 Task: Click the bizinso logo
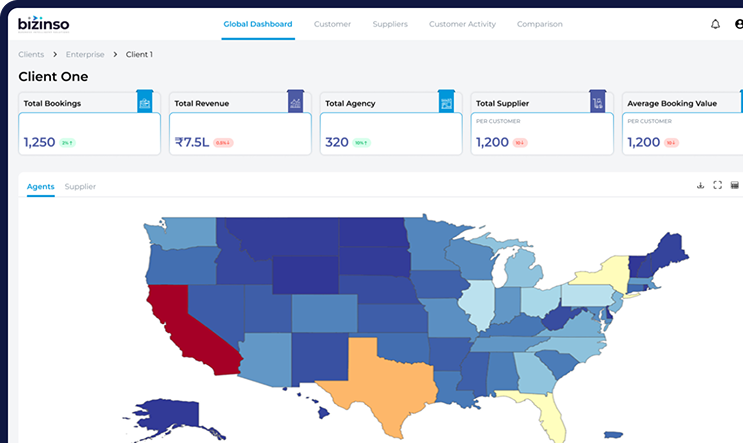44,24
